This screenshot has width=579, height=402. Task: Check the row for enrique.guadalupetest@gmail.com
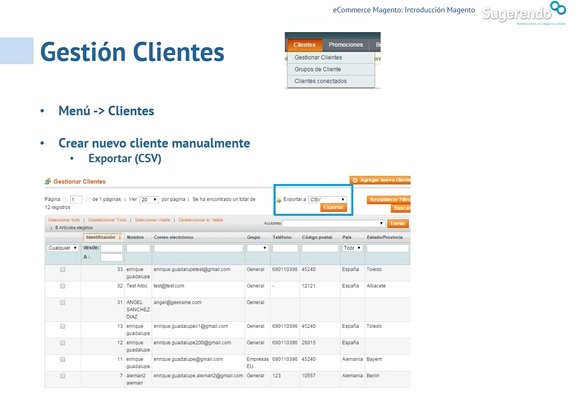62,269
